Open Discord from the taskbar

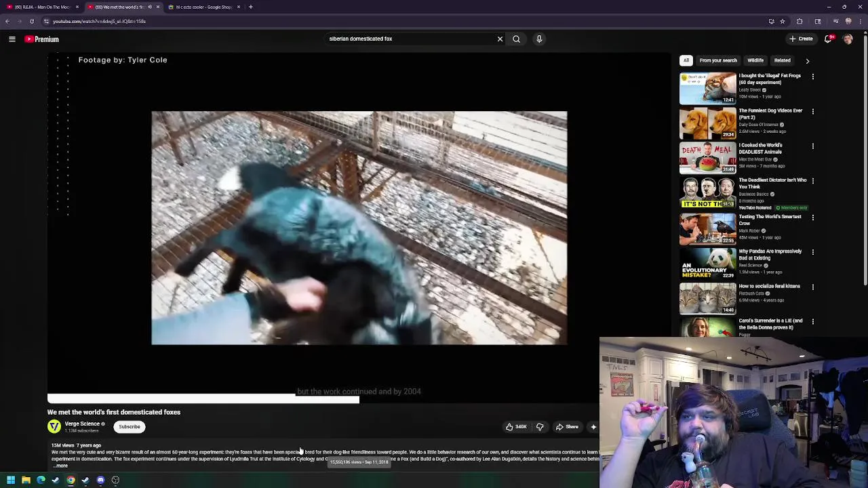point(100,480)
